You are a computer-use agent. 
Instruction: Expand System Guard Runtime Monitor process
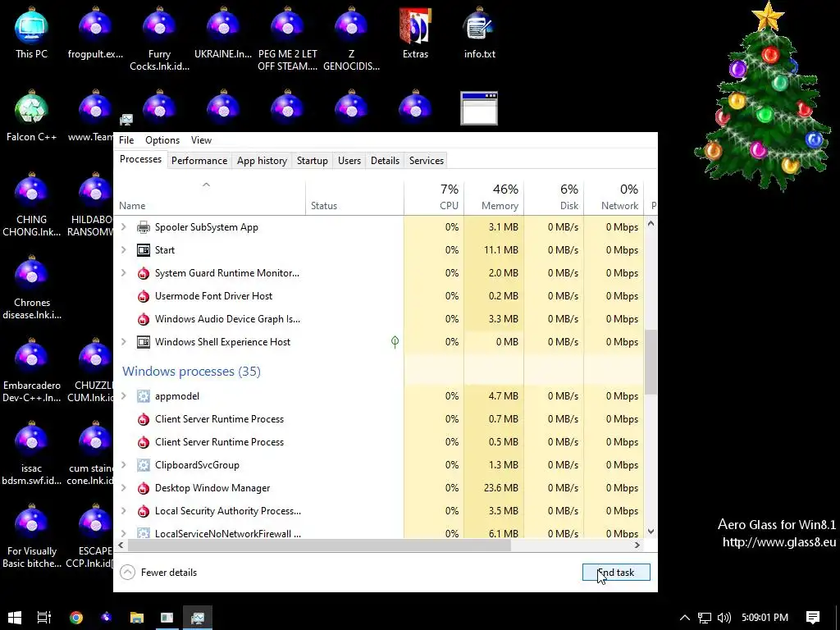[x=124, y=273]
